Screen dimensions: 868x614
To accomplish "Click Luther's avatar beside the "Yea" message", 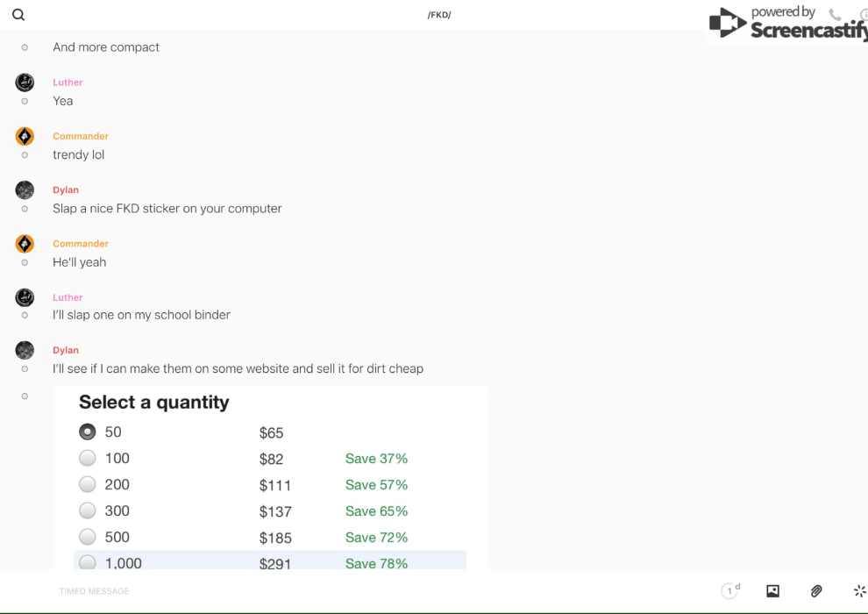I will pos(25,82).
